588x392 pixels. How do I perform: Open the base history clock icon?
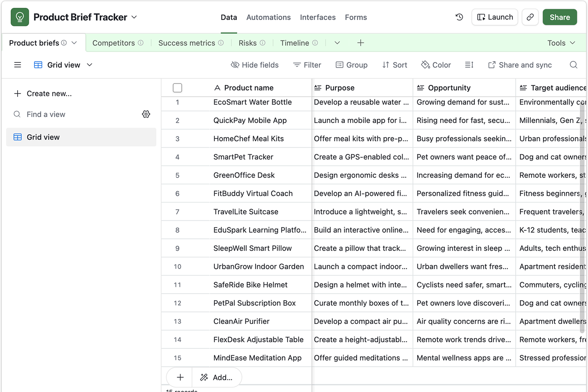click(x=459, y=17)
